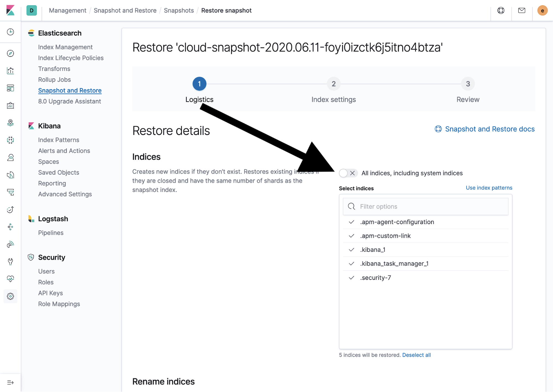
Task: Open Metrics icon in sidebar
Action: 11,158
